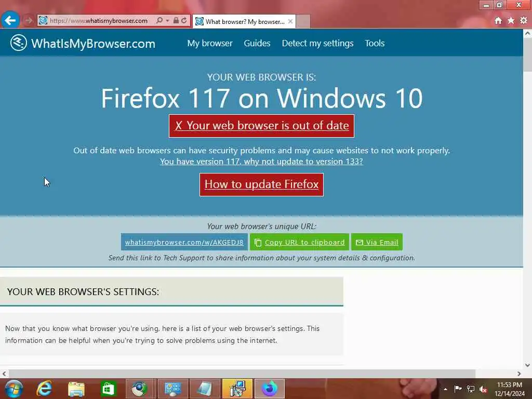The image size is (532, 399).
Task: Launch Internet Explorer from the taskbar
Action: tap(44, 389)
